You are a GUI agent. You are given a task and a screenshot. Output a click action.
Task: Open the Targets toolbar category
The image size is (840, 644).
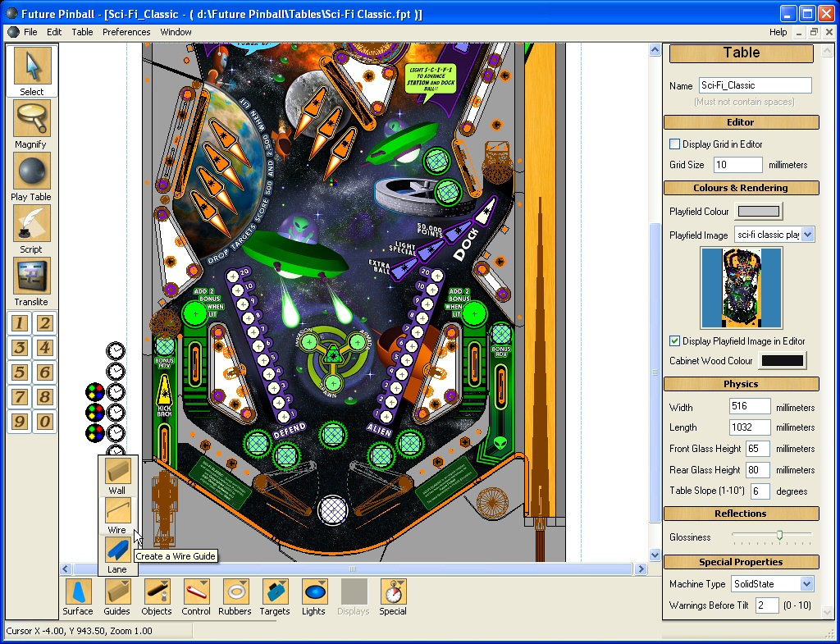pos(275,591)
